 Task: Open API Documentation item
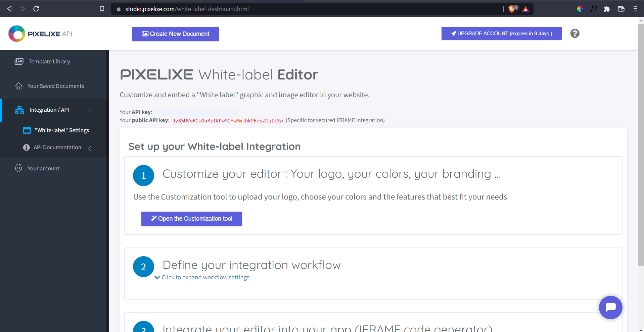click(57, 147)
